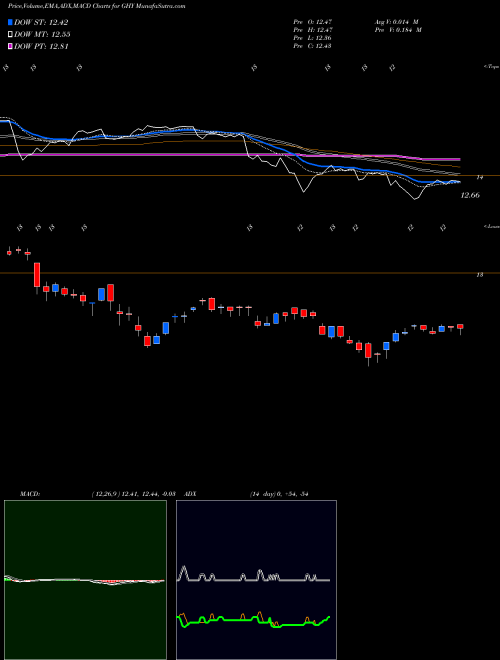Select the 'DOW PT: 12.81' legend label
500x660 pixels.
click(x=41, y=46)
